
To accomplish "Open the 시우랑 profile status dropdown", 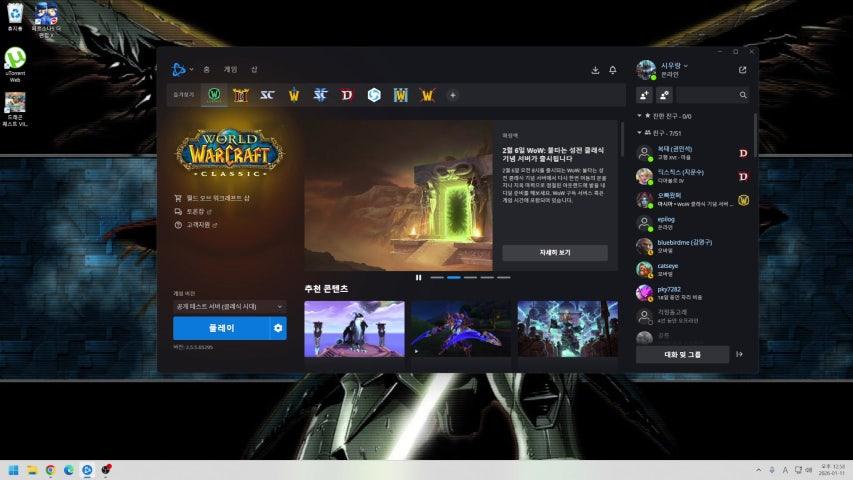I will [675, 66].
